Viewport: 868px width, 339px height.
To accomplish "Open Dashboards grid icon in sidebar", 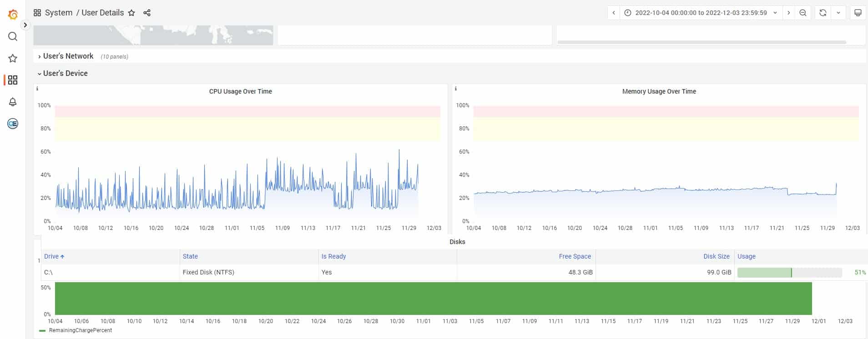I will 13,80.
